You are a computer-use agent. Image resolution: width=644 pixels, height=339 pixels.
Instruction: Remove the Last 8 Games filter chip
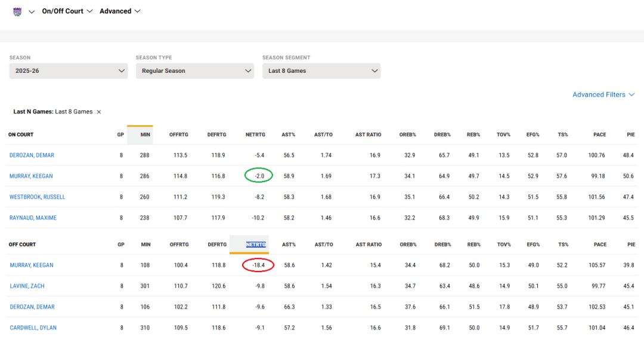(99, 112)
